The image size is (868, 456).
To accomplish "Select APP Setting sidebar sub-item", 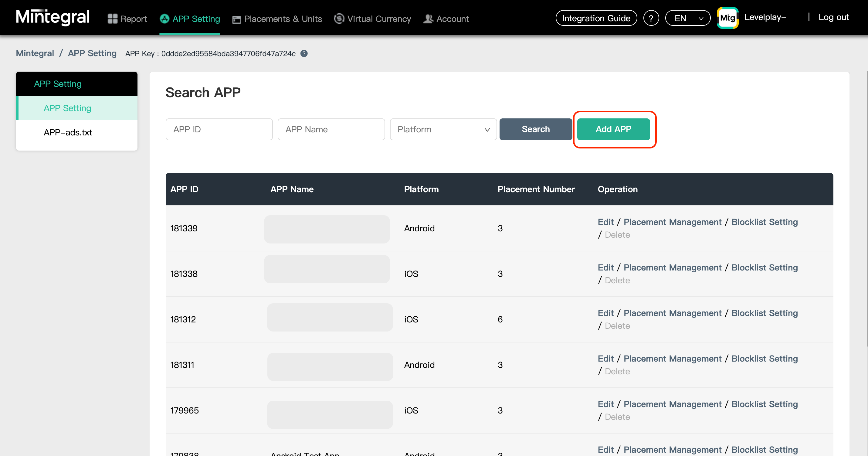I will [67, 108].
